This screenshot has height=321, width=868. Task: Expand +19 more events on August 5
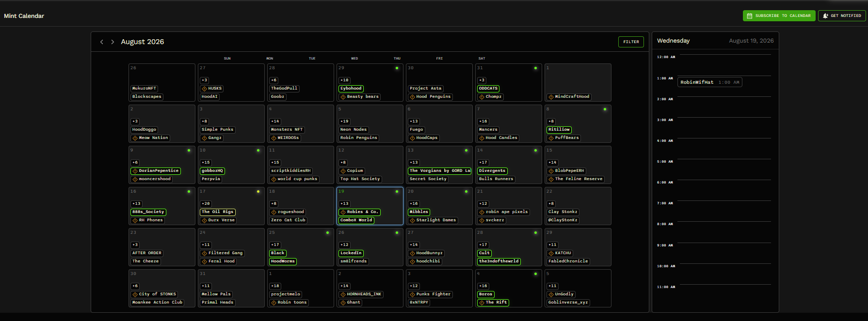click(344, 122)
